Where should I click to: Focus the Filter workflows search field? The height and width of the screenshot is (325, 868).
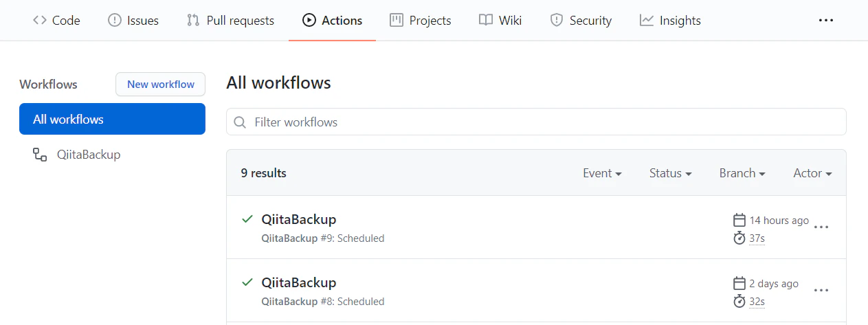[x=536, y=122]
